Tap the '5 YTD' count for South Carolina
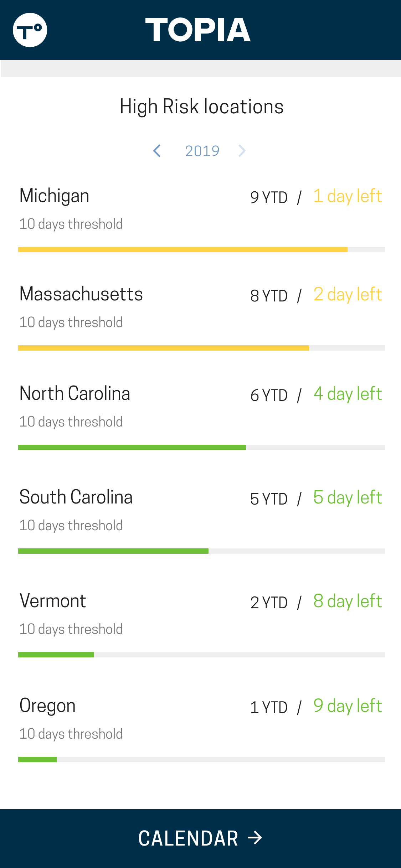This screenshot has height=868, width=401. [x=269, y=499]
